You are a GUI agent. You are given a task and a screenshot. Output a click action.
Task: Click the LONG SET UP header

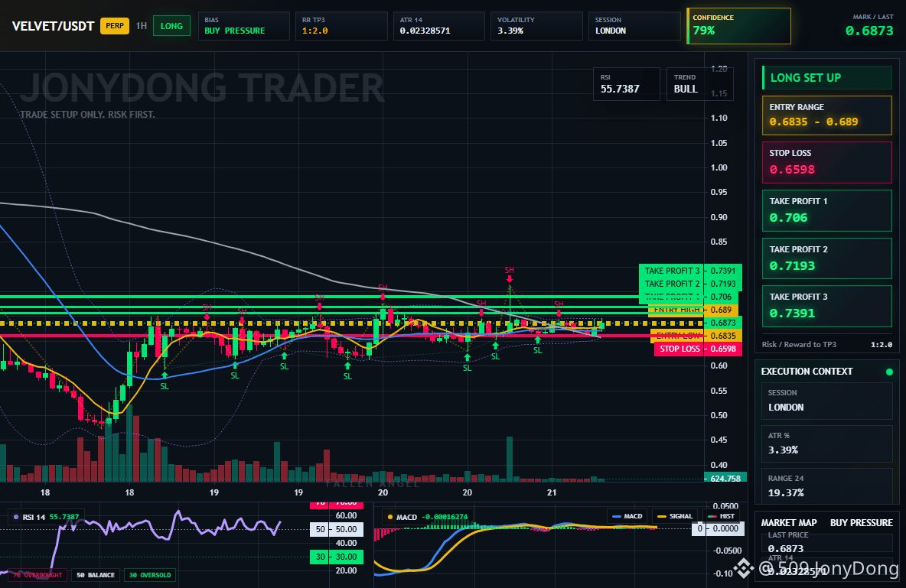pos(827,77)
